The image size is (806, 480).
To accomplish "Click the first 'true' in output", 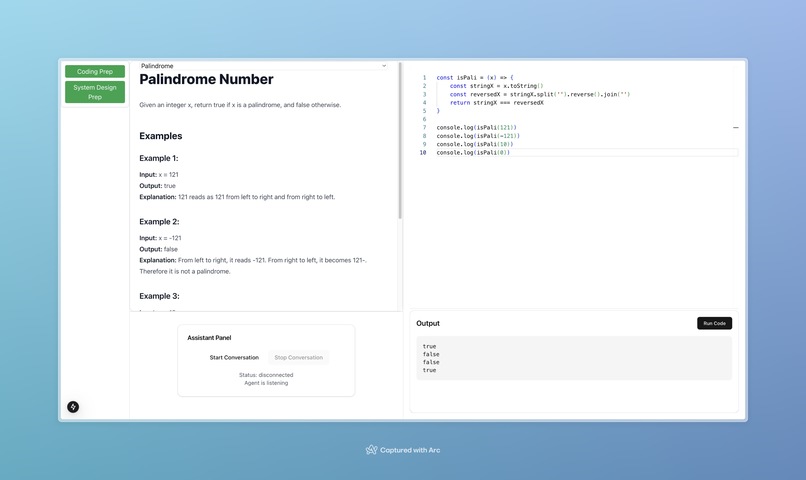I will point(429,346).
